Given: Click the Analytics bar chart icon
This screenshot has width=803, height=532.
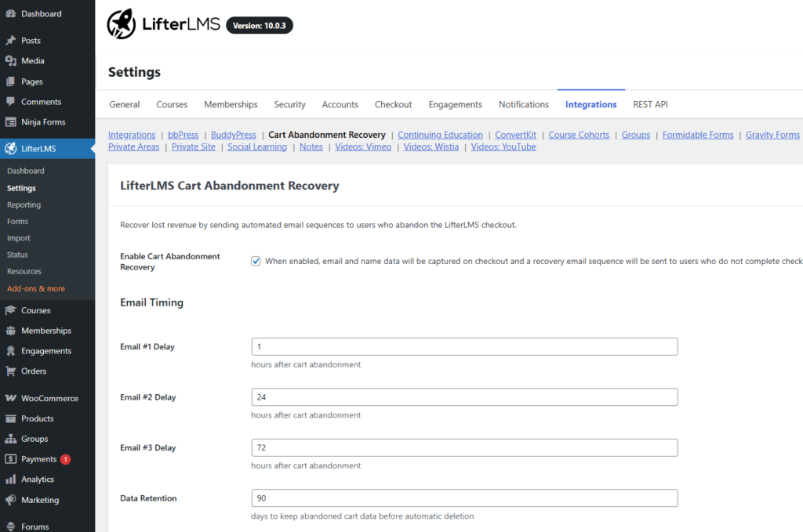Looking at the screenshot, I should click(10, 480).
